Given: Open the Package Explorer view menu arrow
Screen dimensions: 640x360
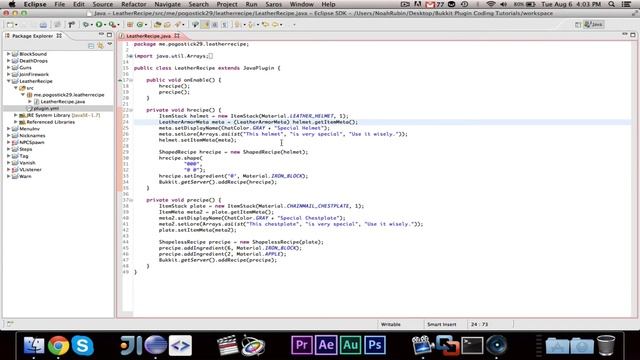Looking at the screenshot, I should pyautogui.click(x=109, y=44).
